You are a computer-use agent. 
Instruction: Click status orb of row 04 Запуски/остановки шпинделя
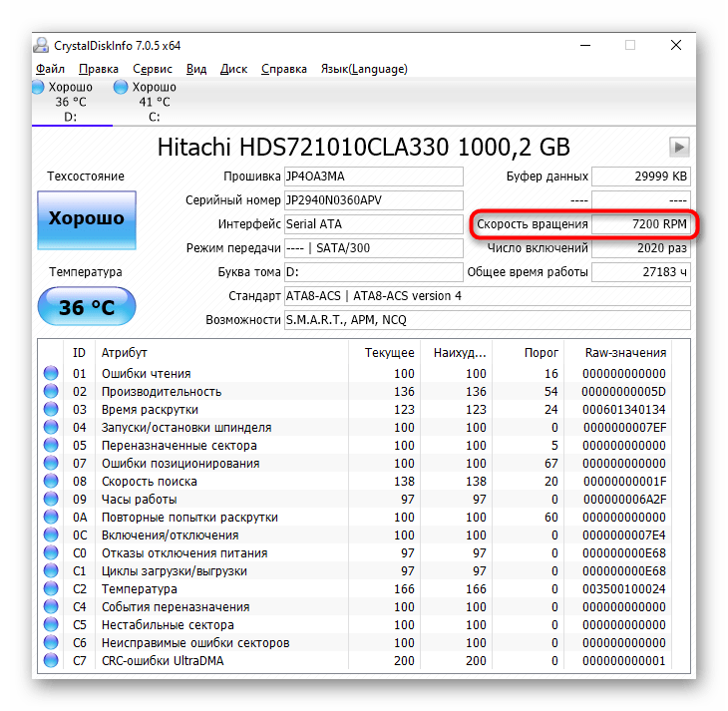tap(51, 427)
